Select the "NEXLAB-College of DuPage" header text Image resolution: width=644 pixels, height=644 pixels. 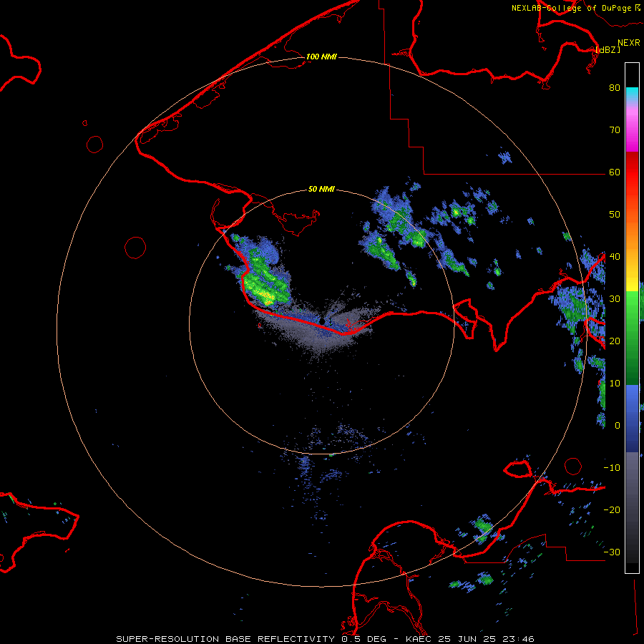tap(571, 8)
